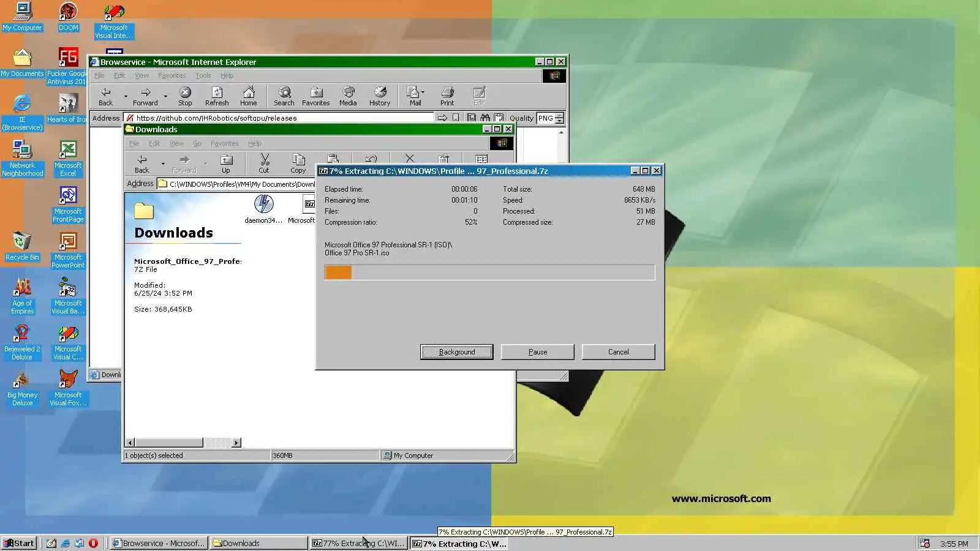Expand Back dropdown arrow in Downloads window
Screen dimensions: 980x551
[x=162, y=163]
